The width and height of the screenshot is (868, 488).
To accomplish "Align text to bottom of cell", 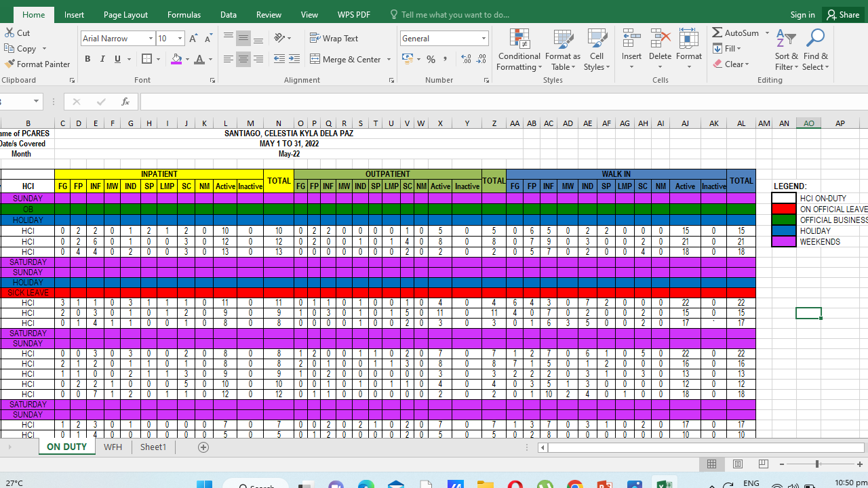I will [x=258, y=38].
